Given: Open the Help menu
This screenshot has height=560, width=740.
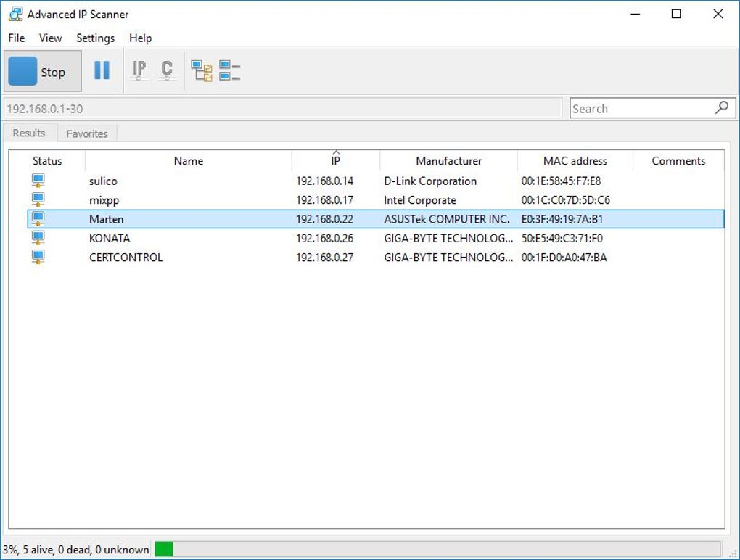Looking at the screenshot, I should pos(140,38).
